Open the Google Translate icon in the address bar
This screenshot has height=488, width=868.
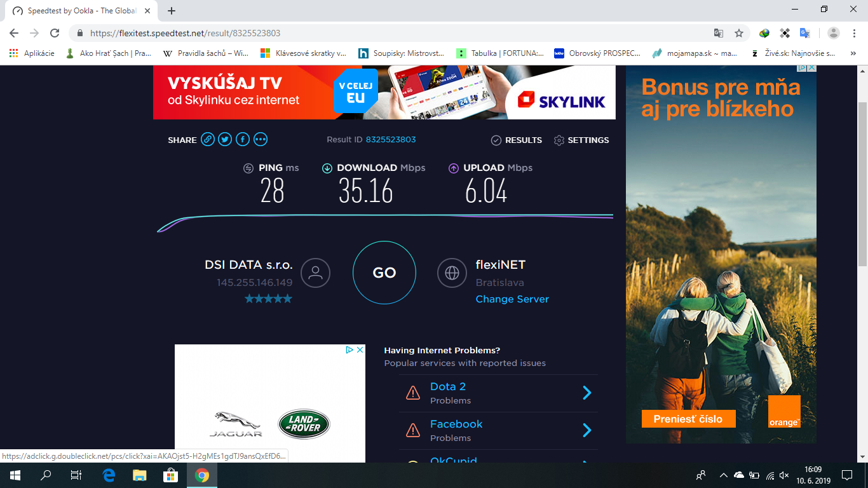point(719,33)
